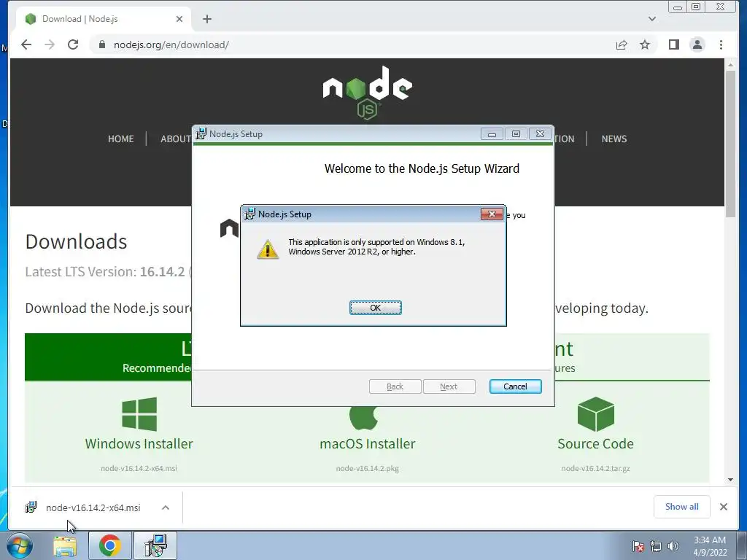This screenshot has height=560, width=747.
Task: Click the volume speaker tray icon
Action: pyautogui.click(x=673, y=546)
